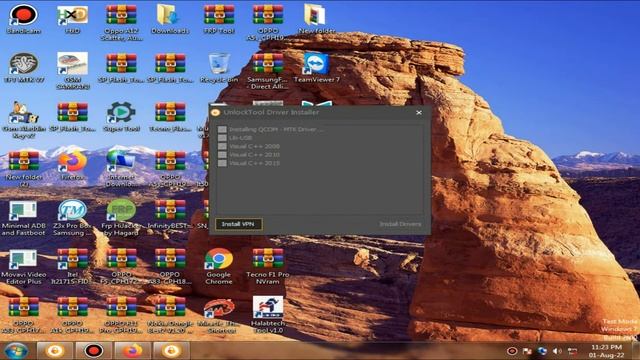Open the Action Center flag tray icon
This screenshot has width=640, height=360.
click(x=527, y=351)
